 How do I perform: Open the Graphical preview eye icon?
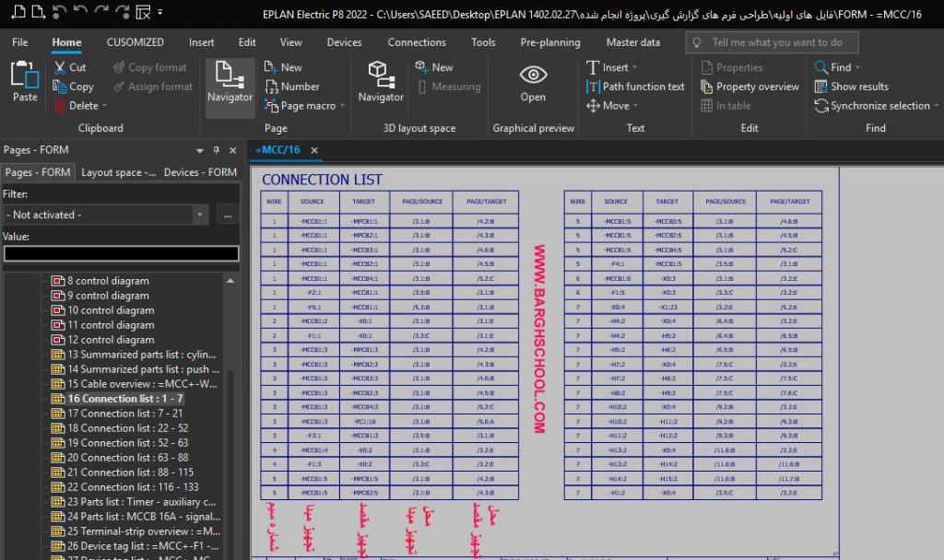pos(533,81)
